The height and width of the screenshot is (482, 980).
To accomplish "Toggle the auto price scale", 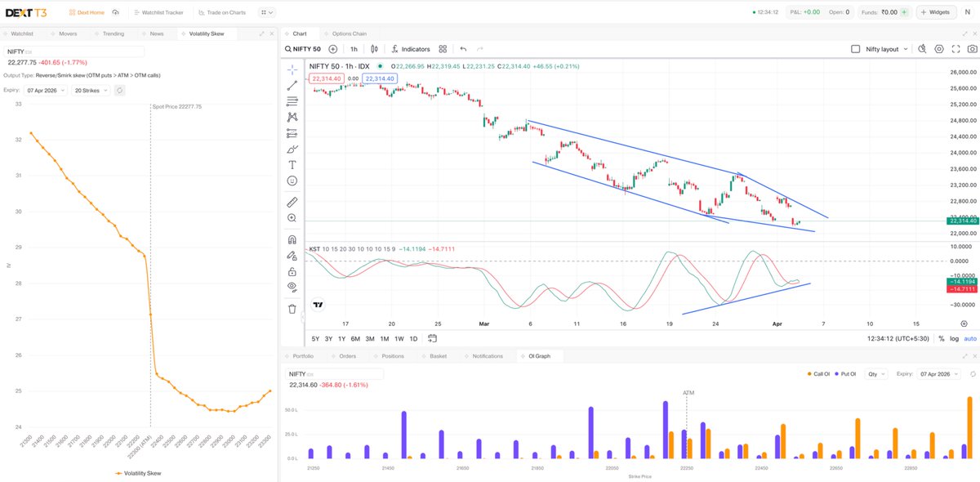I will point(970,338).
